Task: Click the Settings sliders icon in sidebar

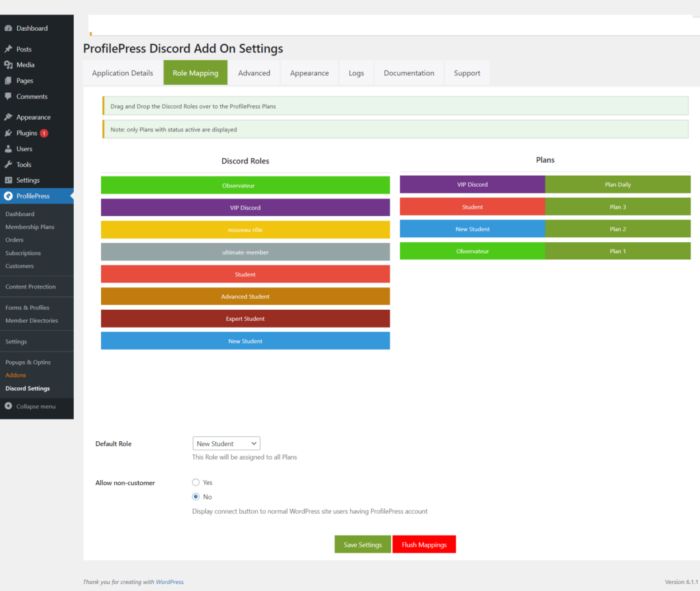Action: pyautogui.click(x=8, y=180)
